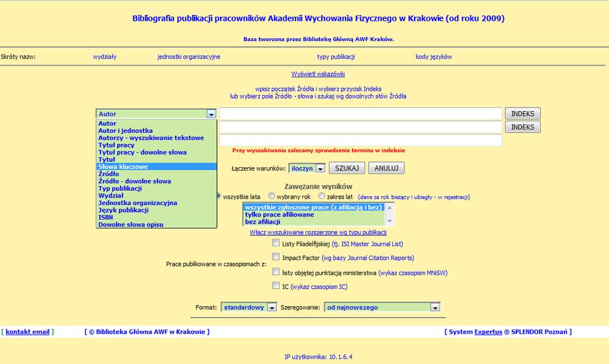Click the first search input field
609x364 pixels.
(x=361, y=114)
